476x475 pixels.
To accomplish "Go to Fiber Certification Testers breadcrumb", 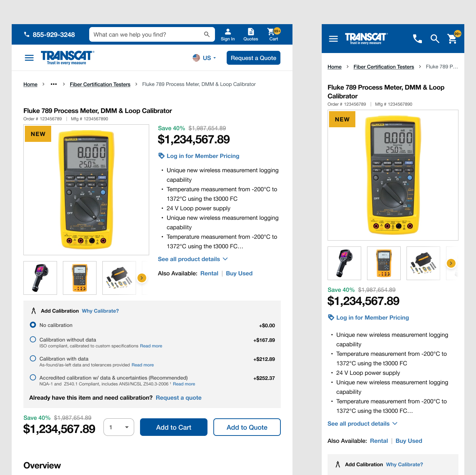I will (100, 84).
